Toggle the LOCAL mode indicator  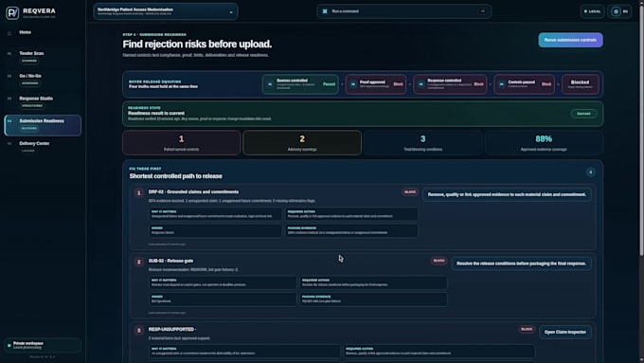pyautogui.click(x=592, y=11)
